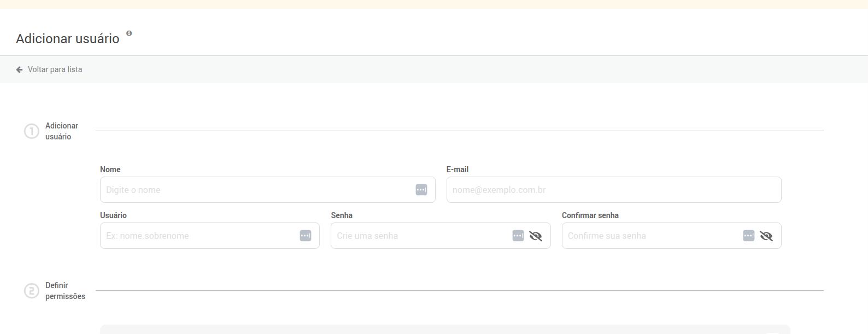Go back via Voltar para lista link
This screenshot has height=334, width=868.
pos(55,69)
